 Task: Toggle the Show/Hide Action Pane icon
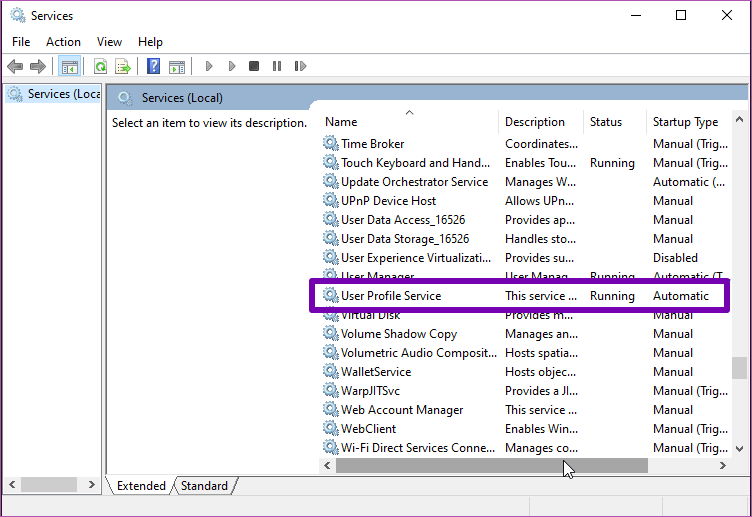tap(177, 67)
